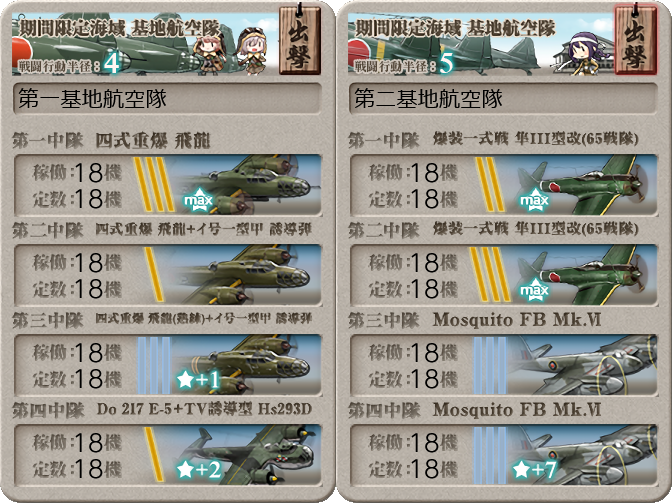Click the blue proficiency bars on third-squadron Mosquito
The width and height of the screenshot is (672, 503).
click(x=489, y=365)
